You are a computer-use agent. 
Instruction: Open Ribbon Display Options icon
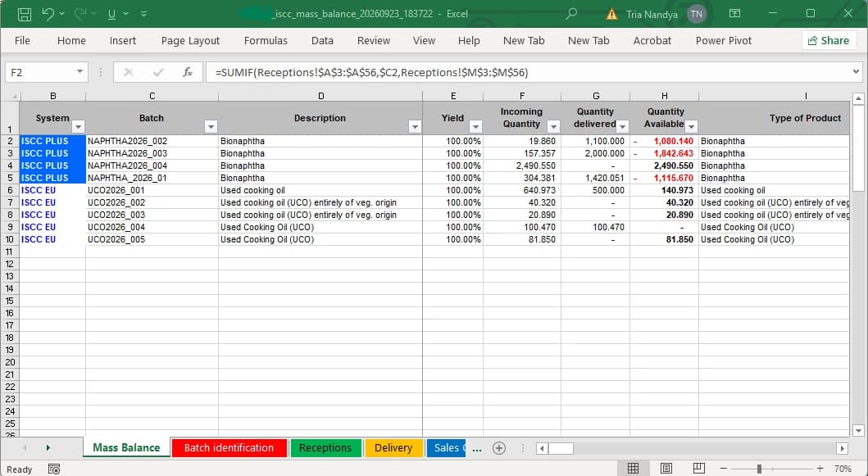pyautogui.click(x=734, y=13)
